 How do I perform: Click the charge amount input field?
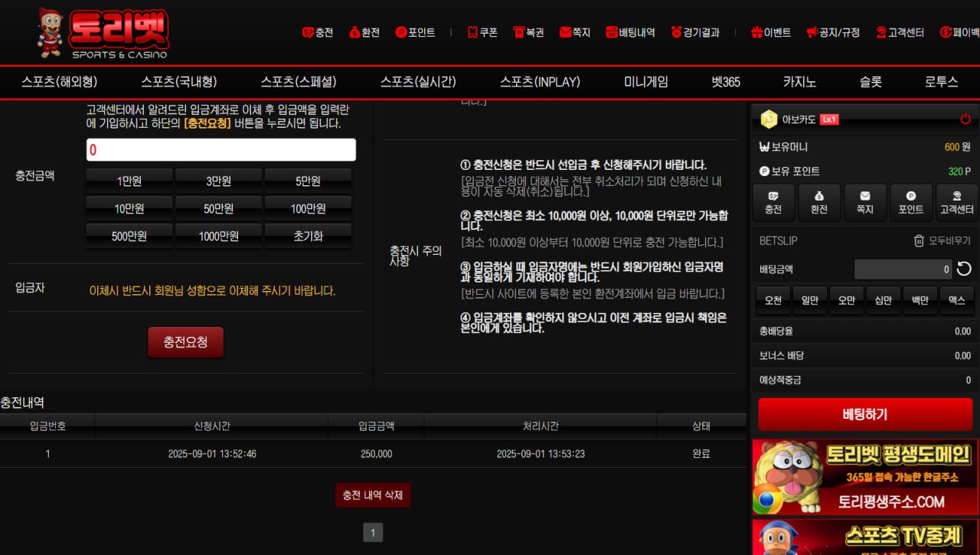220,150
